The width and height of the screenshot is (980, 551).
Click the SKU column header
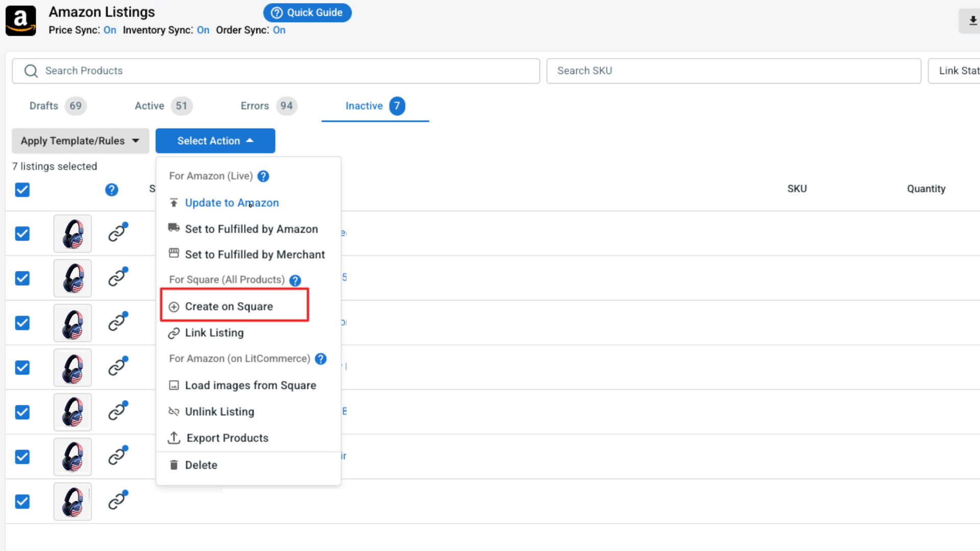pos(797,189)
